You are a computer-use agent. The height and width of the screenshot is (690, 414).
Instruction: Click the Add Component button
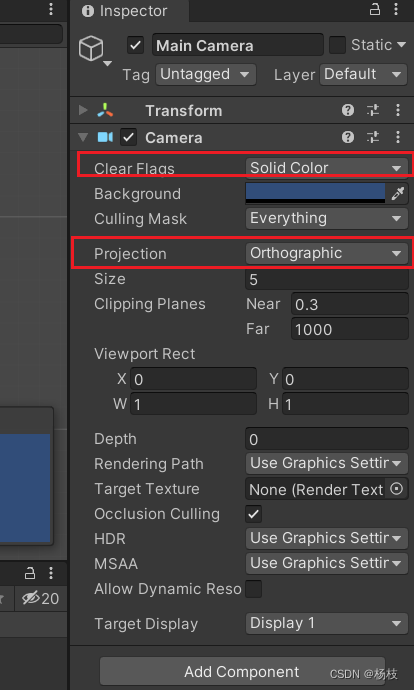(242, 672)
